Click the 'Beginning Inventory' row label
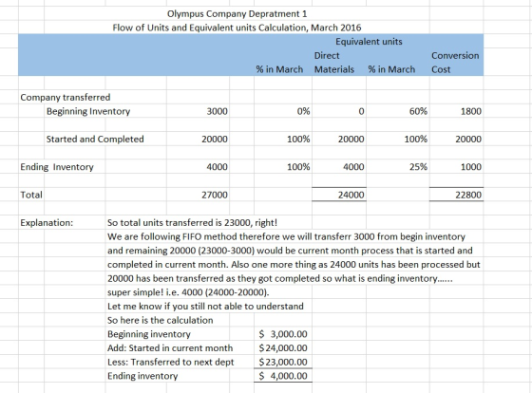Screen dimensions: 532x393 88,111
